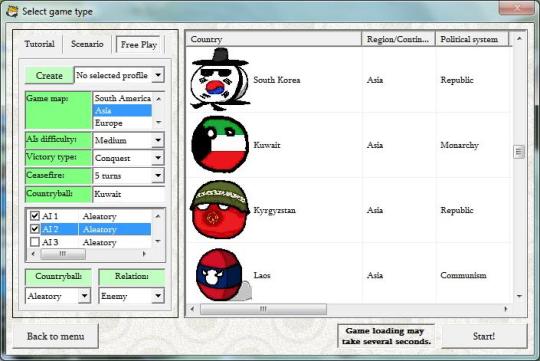The width and height of the screenshot is (540, 361).
Task: Click Communism in the Laos row
Action: click(x=463, y=275)
